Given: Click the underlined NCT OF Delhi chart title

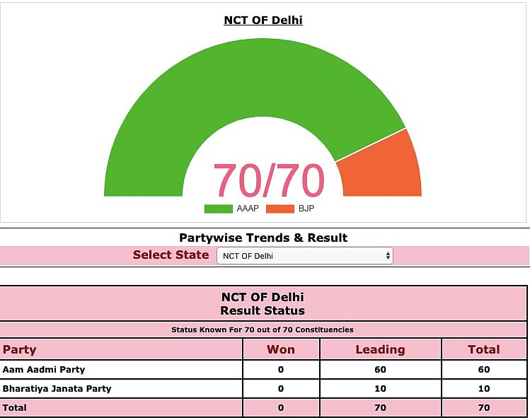Looking at the screenshot, I should [x=263, y=20].
